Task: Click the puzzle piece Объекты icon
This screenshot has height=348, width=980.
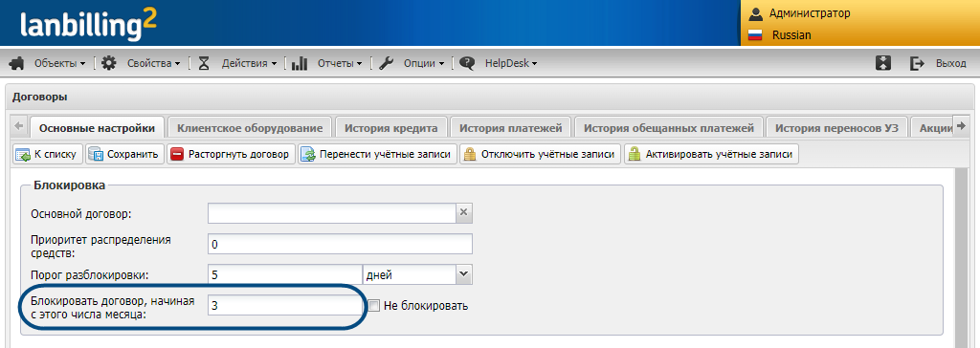Action: (17, 63)
